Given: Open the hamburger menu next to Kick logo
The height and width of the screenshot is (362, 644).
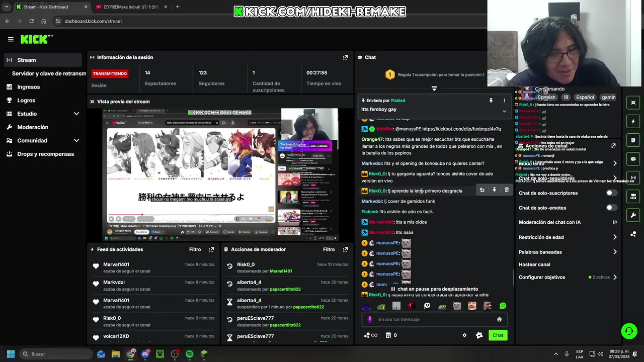Looking at the screenshot, I should tap(11, 39).
